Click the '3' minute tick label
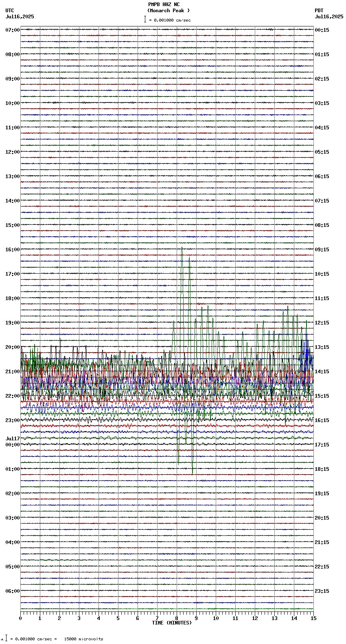The height and width of the screenshot is (644, 346). tap(79, 618)
